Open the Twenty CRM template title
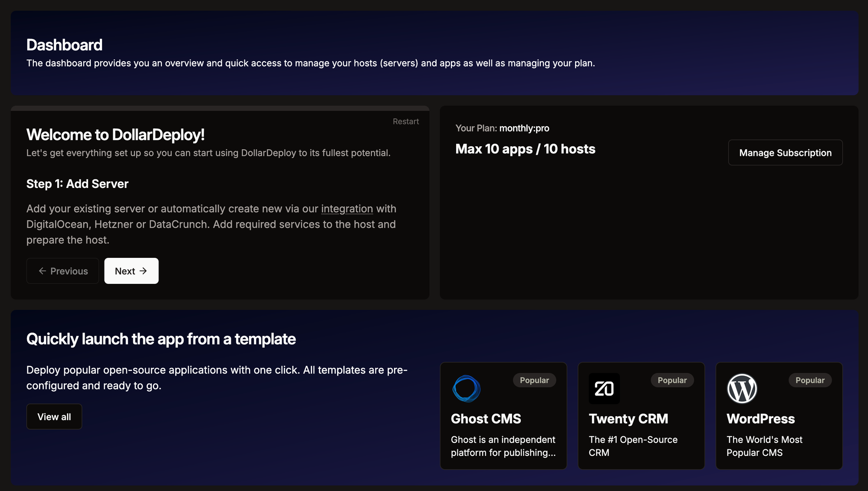The height and width of the screenshot is (491, 868). [628, 419]
